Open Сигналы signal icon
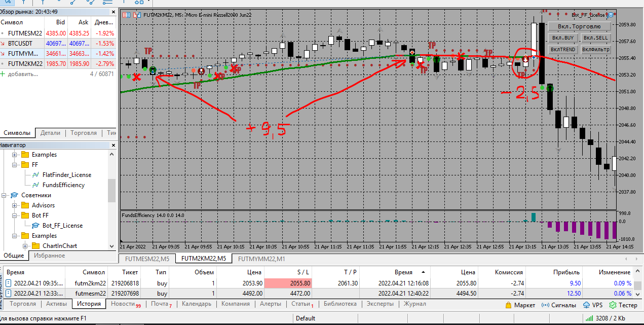Viewport: 644px width, 325px height. coord(546,305)
